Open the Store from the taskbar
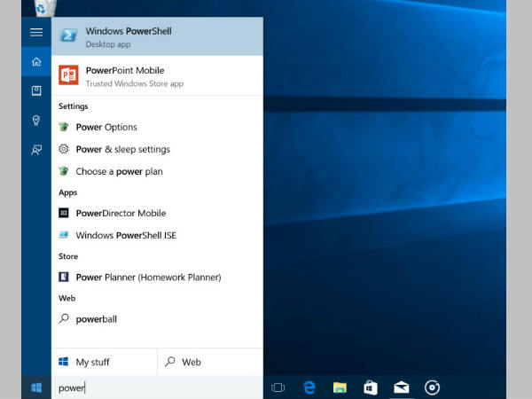The width and height of the screenshot is (532, 399). tap(371, 387)
